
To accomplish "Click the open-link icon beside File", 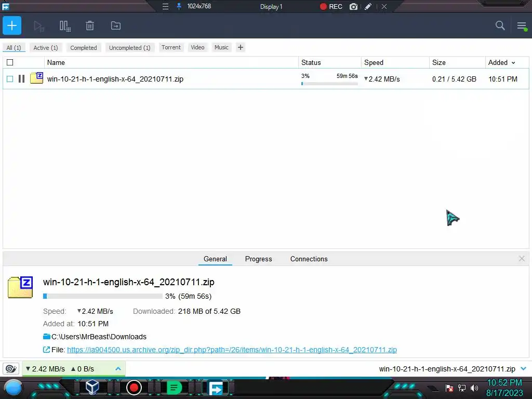I will point(46,350).
